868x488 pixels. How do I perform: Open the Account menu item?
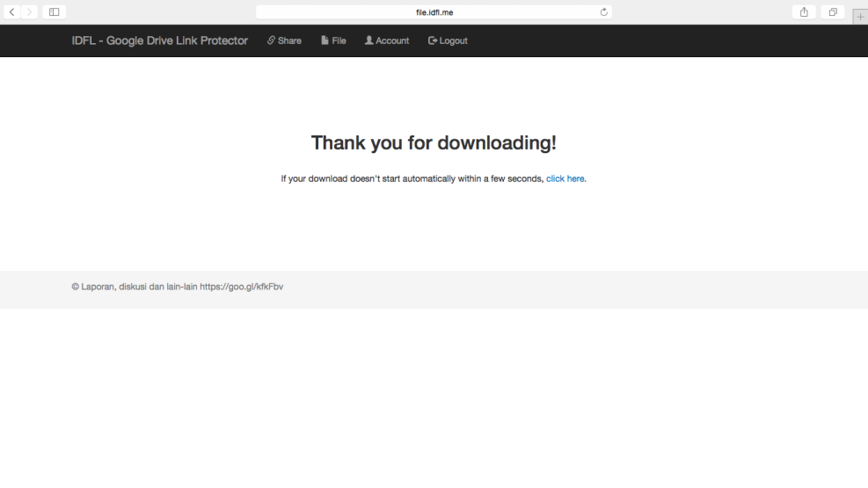387,40
